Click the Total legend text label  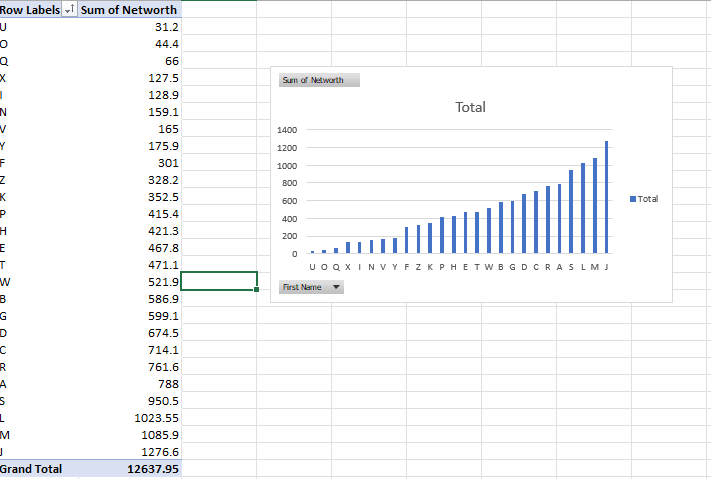click(648, 199)
